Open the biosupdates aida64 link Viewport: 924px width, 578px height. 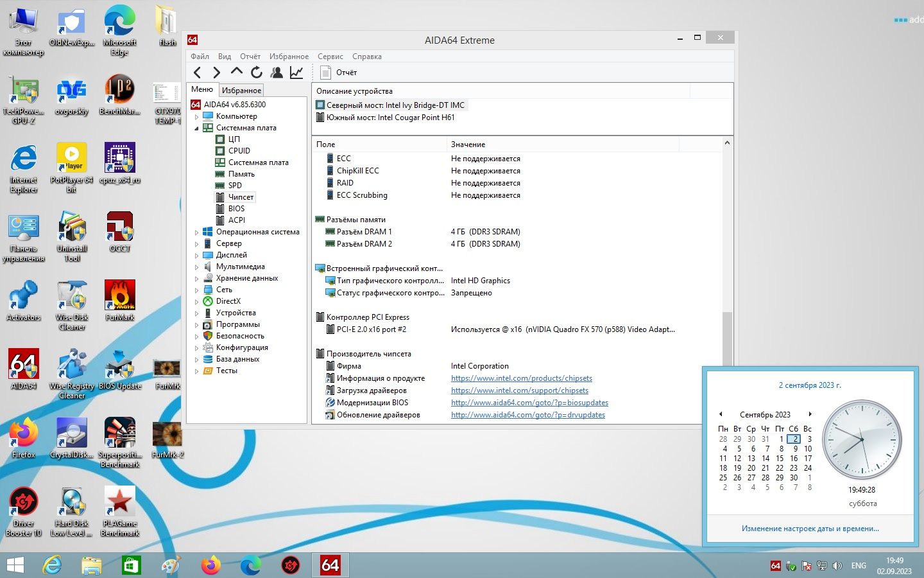[529, 403]
